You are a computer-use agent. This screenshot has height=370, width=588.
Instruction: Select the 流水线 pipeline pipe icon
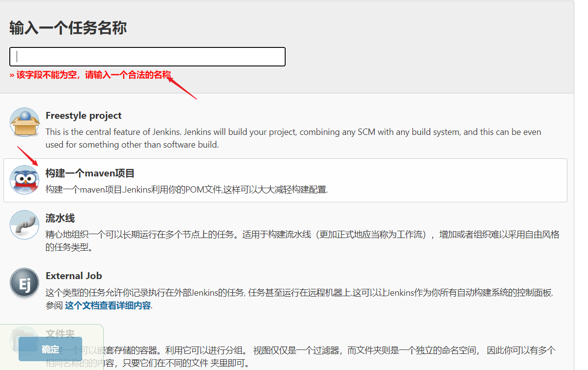pos(24,225)
